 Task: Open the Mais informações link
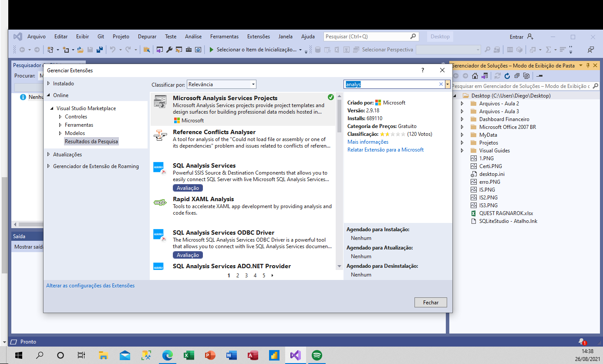click(368, 142)
